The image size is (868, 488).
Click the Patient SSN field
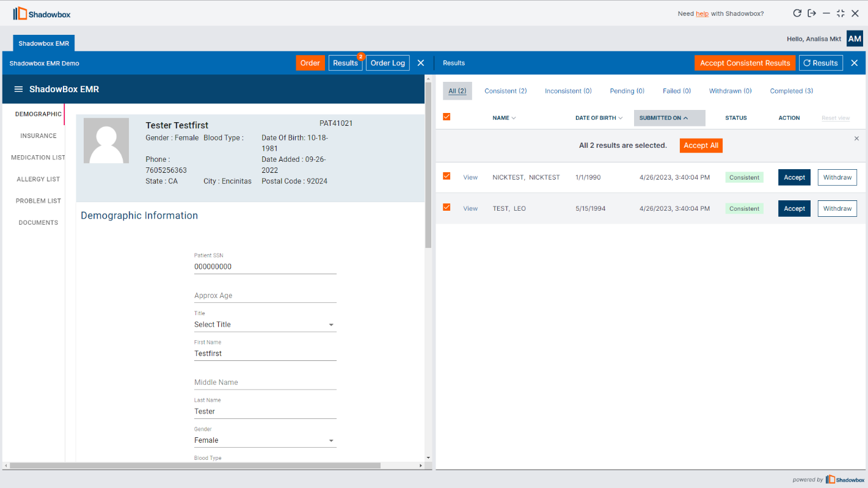265,267
